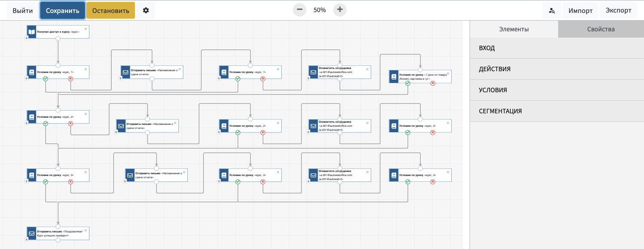Click the Выйти button
This screenshot has height=249, width=644.
(22, 10)
